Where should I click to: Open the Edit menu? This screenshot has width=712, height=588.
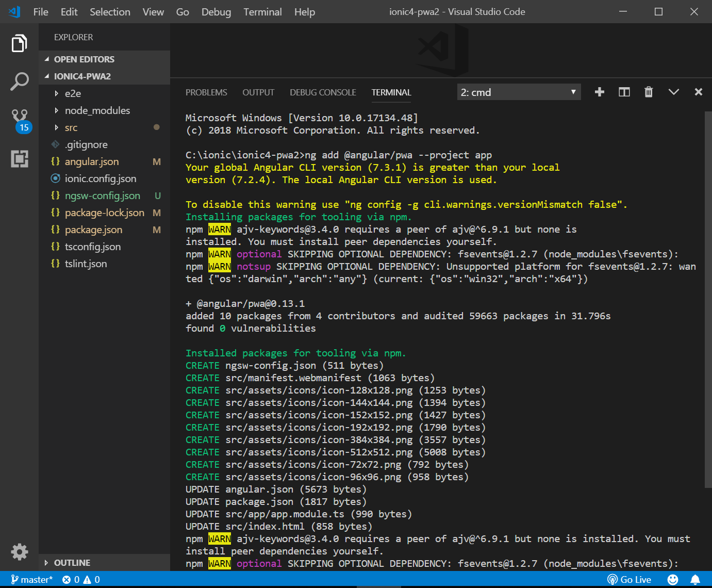tap(69, 12)
